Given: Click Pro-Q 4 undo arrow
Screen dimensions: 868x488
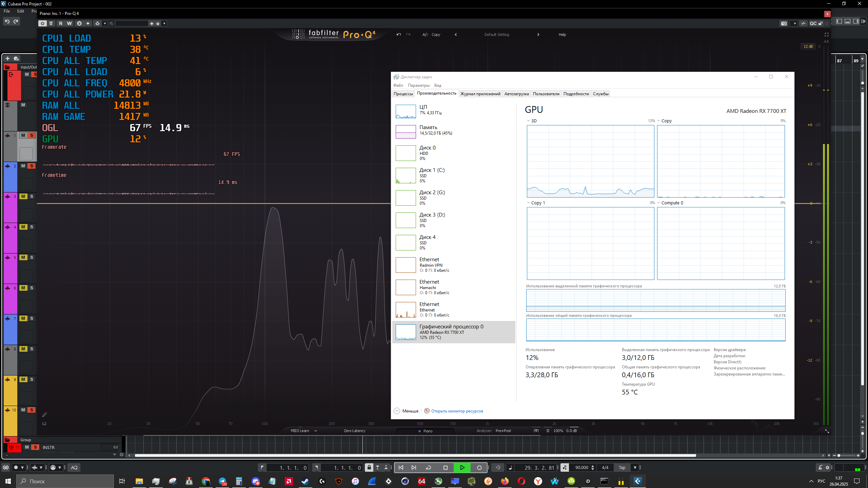Looking at the screenshot, I should click(x=399, y=35).
